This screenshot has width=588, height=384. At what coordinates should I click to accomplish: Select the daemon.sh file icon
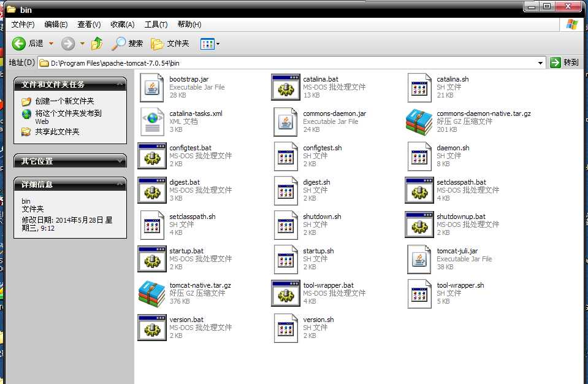(x=419, y=156)
